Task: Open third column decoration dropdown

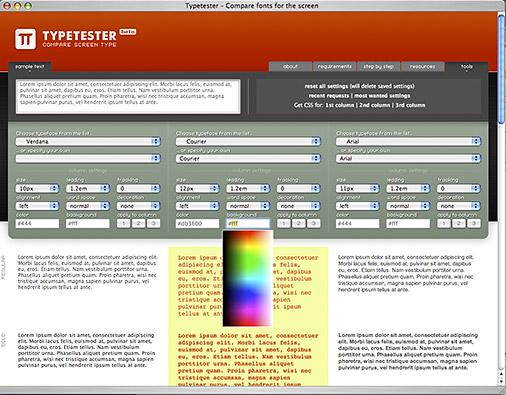Action: point(459,206)
